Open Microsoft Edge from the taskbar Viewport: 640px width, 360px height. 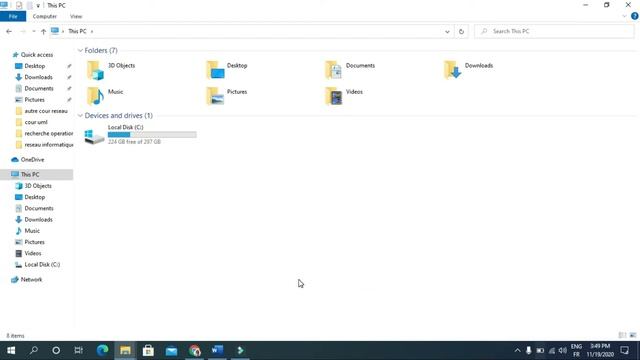pos(102,350)
